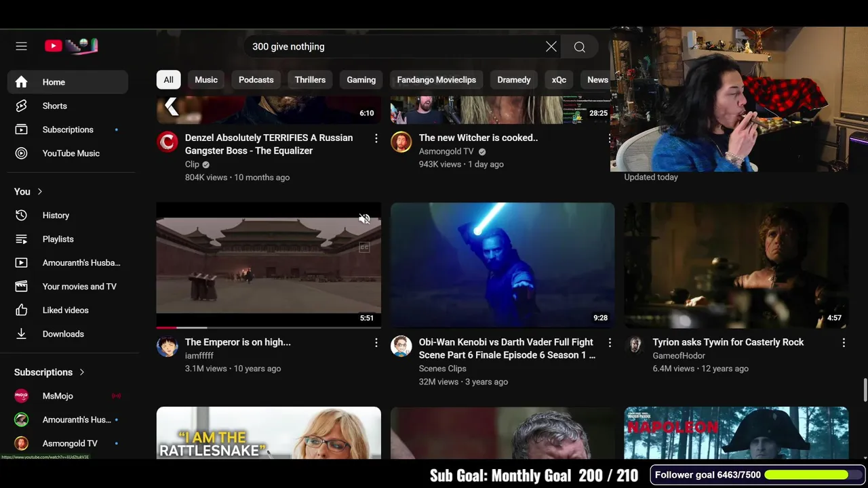
Task: Open more options for Emperor video
Action: 376,343
